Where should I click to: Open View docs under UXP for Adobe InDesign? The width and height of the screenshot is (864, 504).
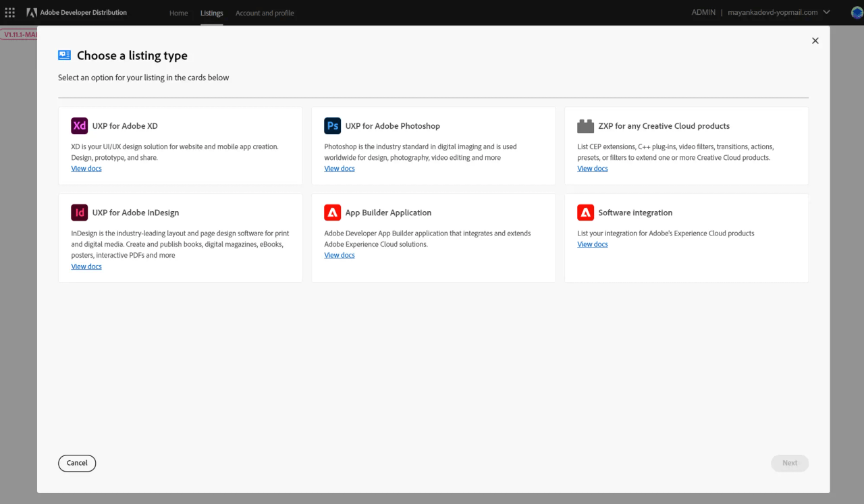coord(86,267)
